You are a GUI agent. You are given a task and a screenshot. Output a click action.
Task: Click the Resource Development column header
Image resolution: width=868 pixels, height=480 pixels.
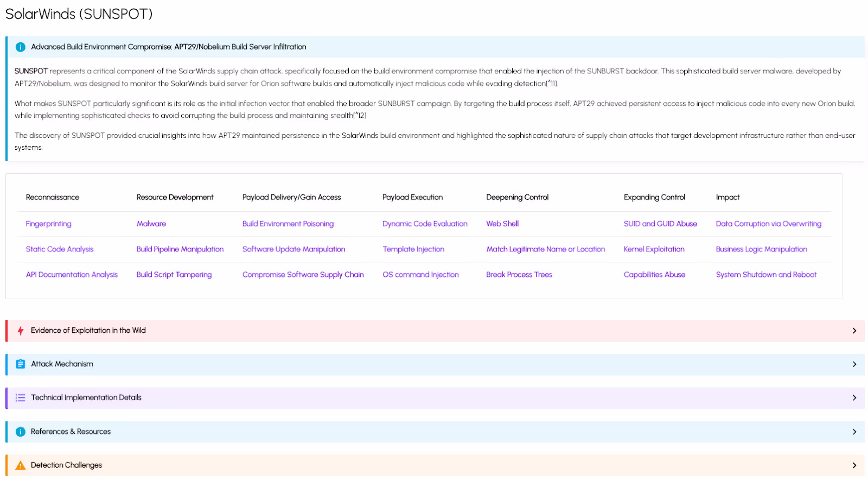[175, 198]
